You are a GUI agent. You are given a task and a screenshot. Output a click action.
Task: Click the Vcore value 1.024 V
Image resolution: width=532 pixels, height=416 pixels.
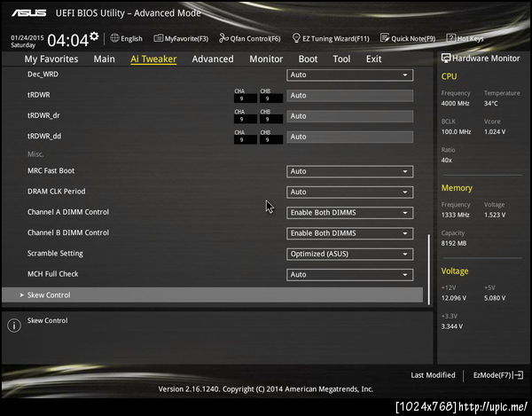tap(495, 131)
